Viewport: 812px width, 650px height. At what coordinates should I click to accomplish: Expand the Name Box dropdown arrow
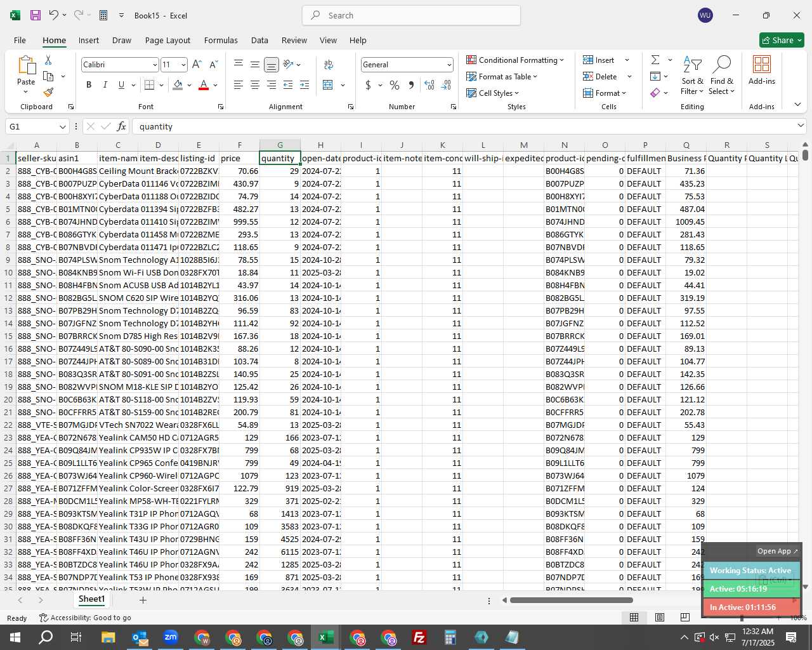62,126
